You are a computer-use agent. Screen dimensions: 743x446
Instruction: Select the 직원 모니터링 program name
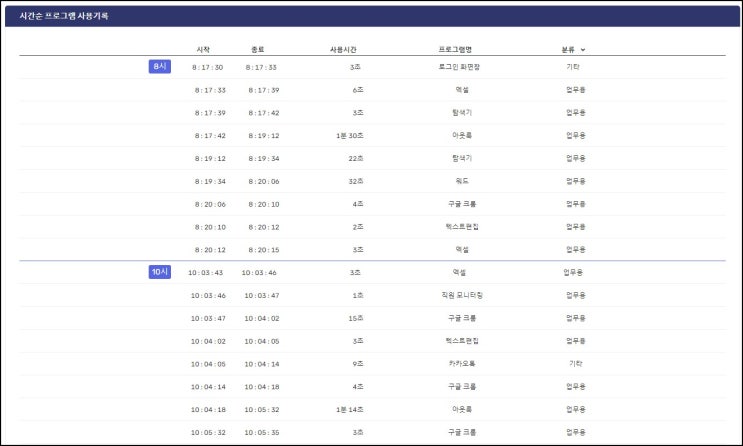point(462,295)
